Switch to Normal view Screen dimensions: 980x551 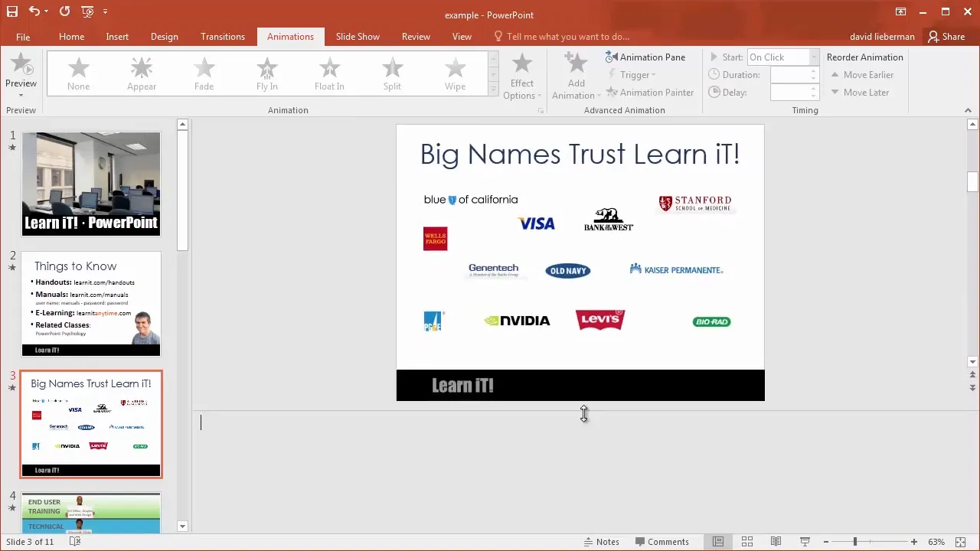[x=717, y=542]
